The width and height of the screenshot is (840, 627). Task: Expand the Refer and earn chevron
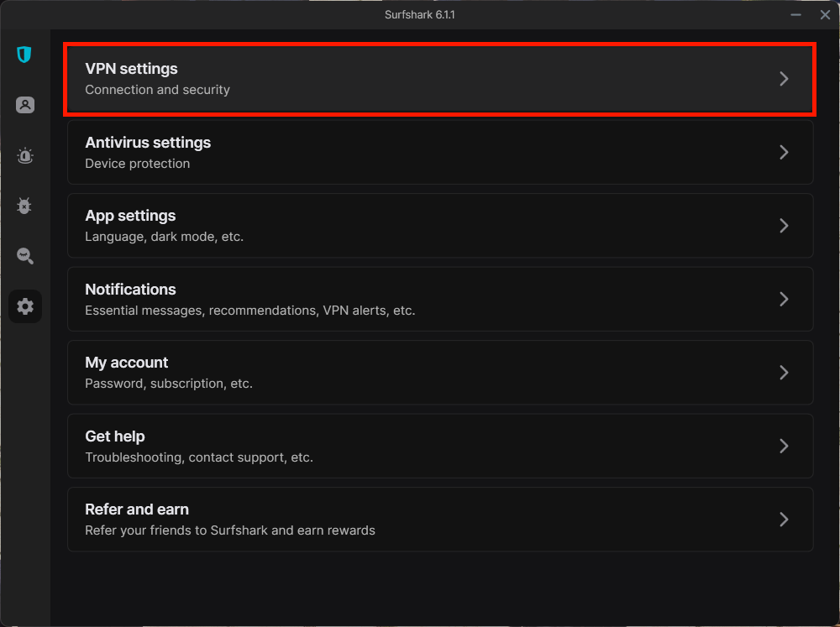784,519
